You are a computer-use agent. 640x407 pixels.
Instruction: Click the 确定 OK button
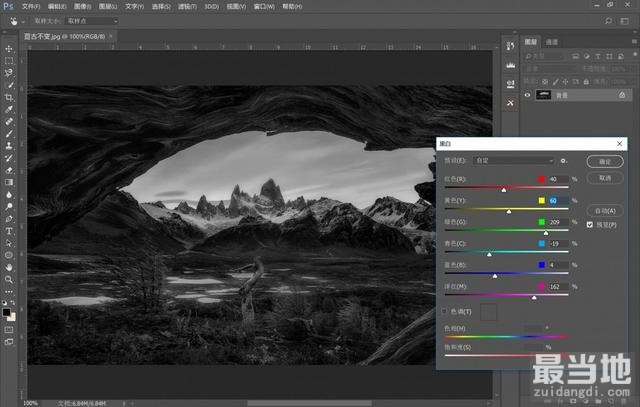click(605, 160)
